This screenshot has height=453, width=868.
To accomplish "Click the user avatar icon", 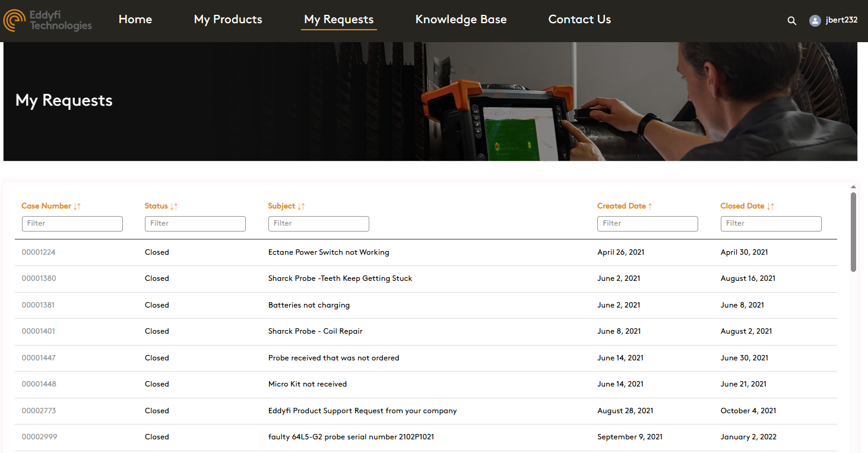I will click(x=815, y=20).
